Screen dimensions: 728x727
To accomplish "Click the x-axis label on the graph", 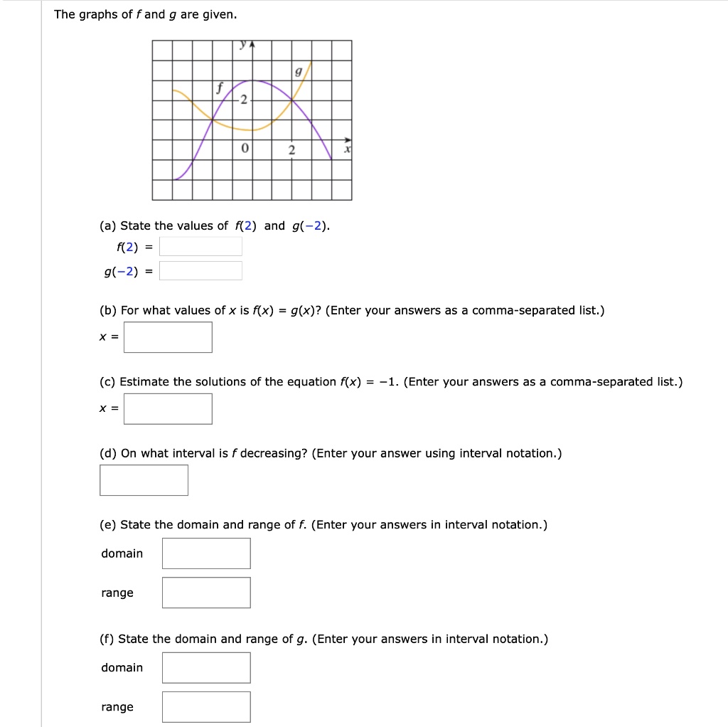I will [348, 149].
